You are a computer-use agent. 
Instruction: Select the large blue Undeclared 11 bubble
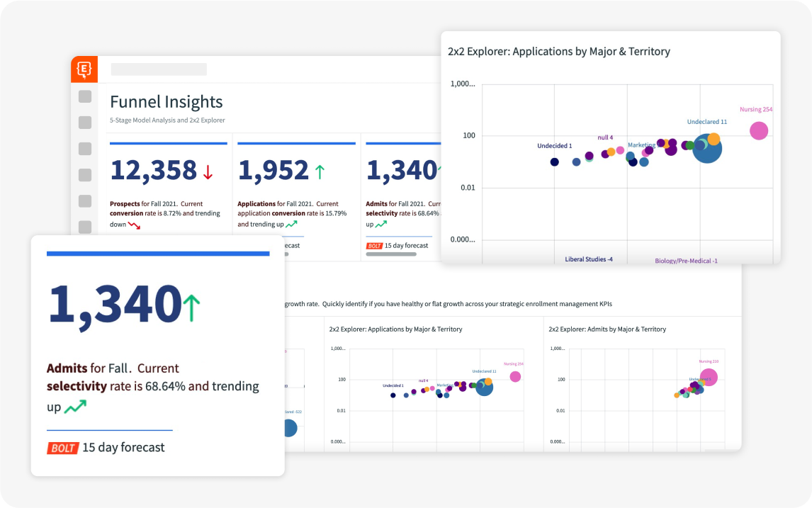tap(707, 149)
